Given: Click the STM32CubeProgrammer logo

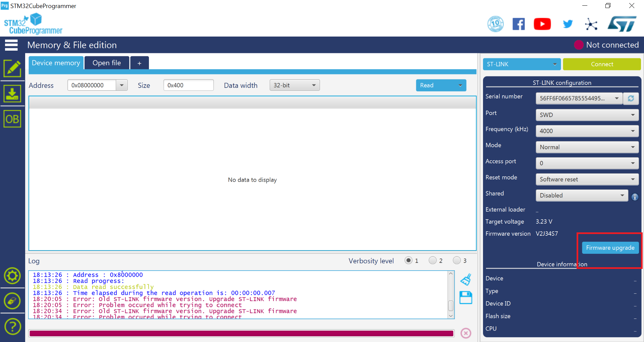Looking at the screenshot, I should click(x=33, y=24).
